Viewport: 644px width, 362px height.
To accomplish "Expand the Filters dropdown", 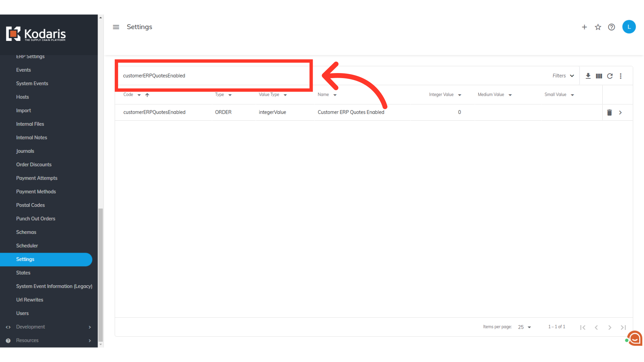I will pos(563,76).
